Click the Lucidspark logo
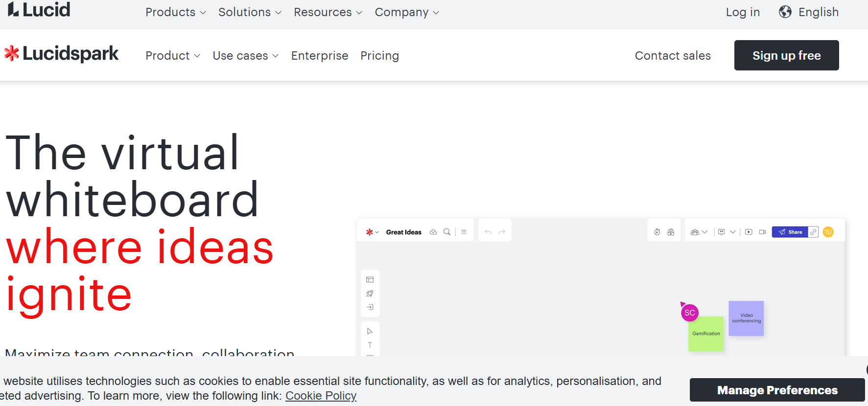868x406 pixels. coord(62,54)
